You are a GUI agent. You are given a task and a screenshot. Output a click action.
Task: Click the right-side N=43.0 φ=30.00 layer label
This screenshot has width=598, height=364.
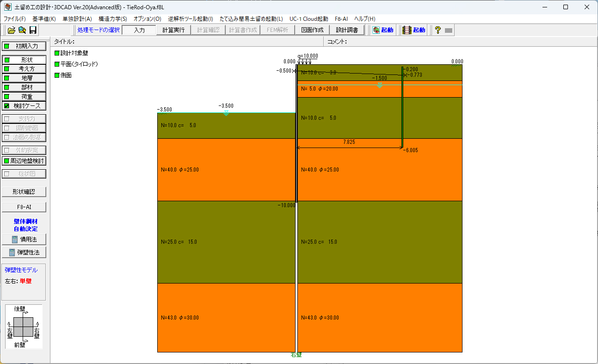click(320, 318)
